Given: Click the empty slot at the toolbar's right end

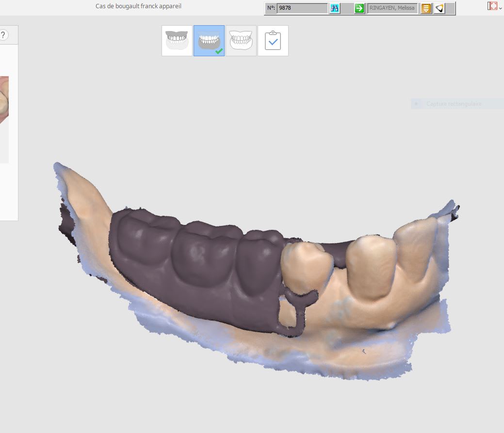Looking at the screenshot, I should click(x=450, y=8).
